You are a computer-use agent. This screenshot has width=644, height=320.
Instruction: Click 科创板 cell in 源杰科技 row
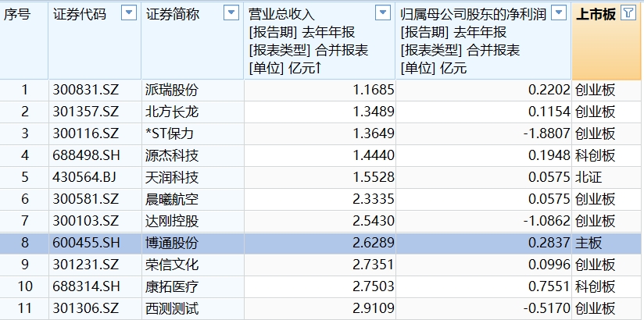coord(596,155)
